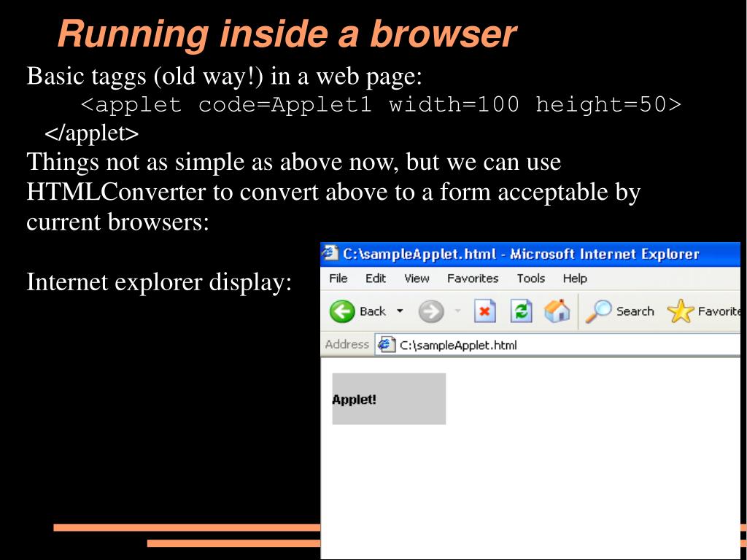Open the Tools menu
The height and width of the screenshot is (560, 747).
pos(531,278)
